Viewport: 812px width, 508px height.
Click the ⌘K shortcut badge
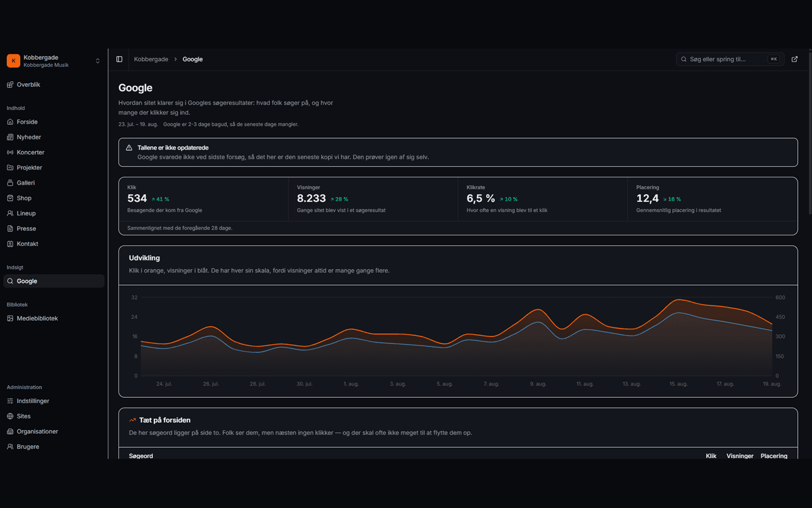[774, 59]
